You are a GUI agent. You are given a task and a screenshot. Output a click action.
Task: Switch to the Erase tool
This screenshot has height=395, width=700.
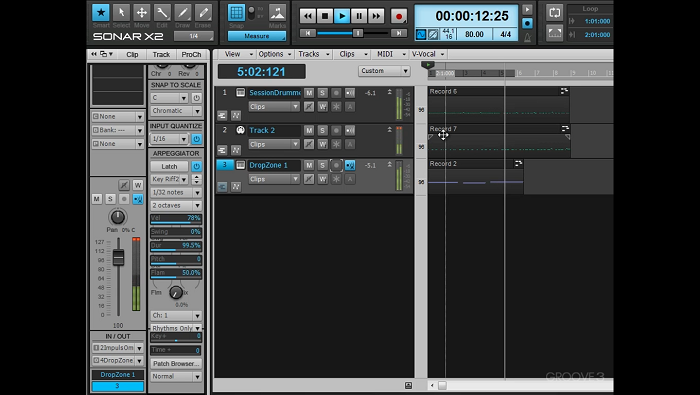(203, 13)
